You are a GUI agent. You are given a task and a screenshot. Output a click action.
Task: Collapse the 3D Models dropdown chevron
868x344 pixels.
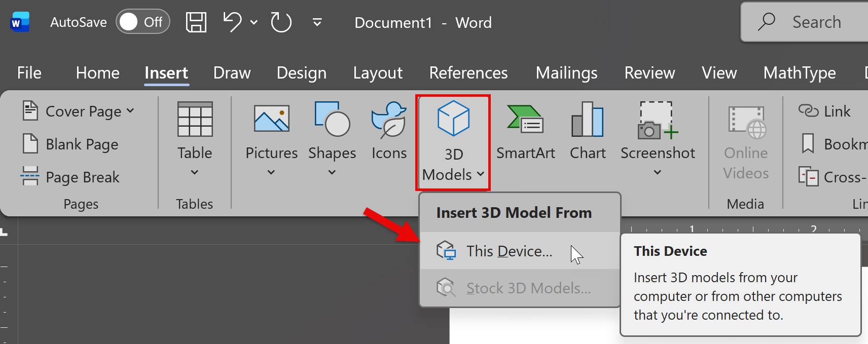(x=481, y=174)
